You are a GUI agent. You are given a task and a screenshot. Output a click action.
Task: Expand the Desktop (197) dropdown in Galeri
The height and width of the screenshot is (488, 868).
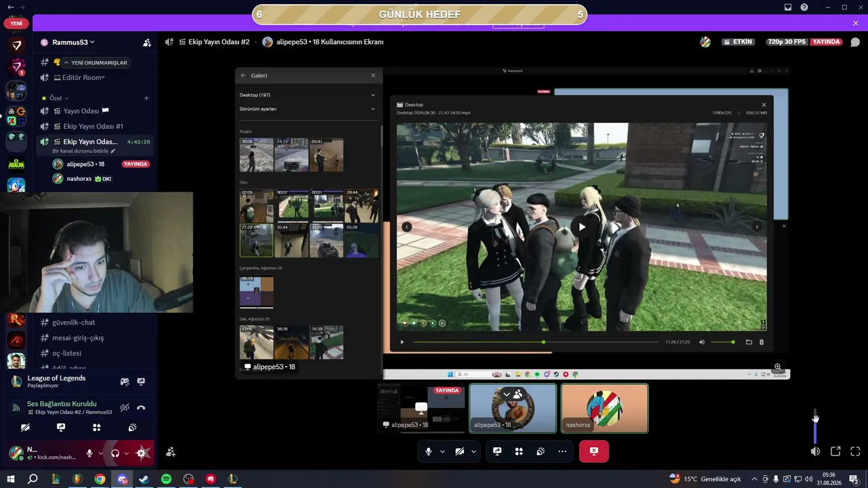click(x=307, y=95)
